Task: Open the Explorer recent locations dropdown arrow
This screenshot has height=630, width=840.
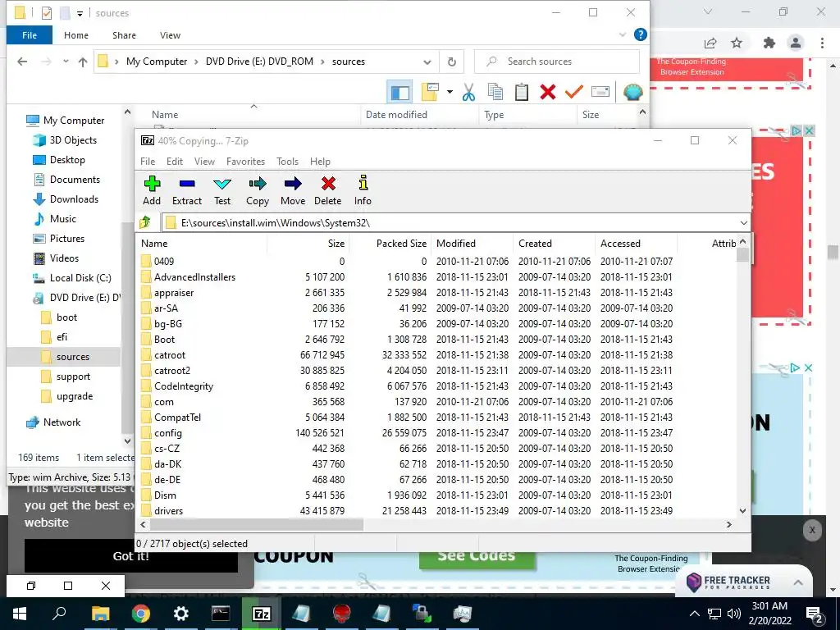Action: [66, 62]
